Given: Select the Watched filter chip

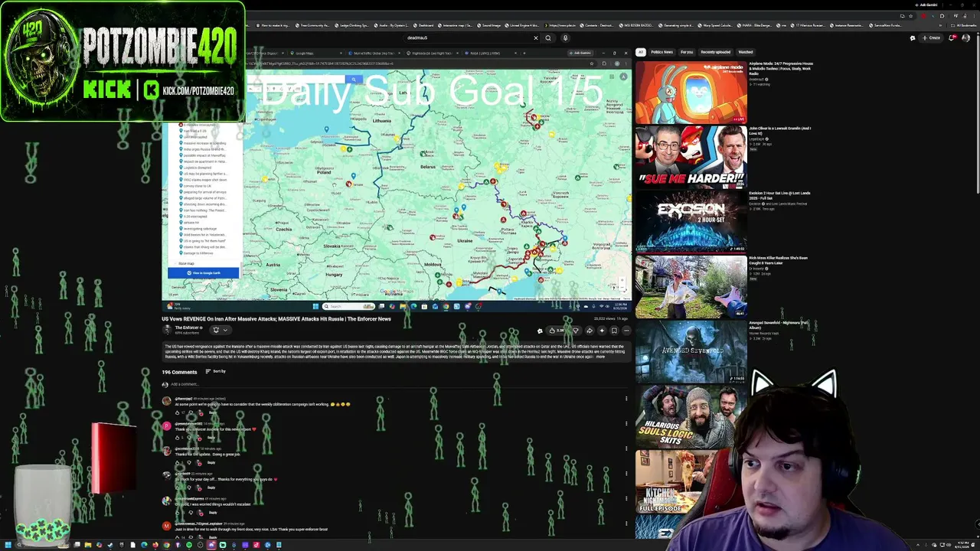Looking at the screenshot, I should 746,52.
